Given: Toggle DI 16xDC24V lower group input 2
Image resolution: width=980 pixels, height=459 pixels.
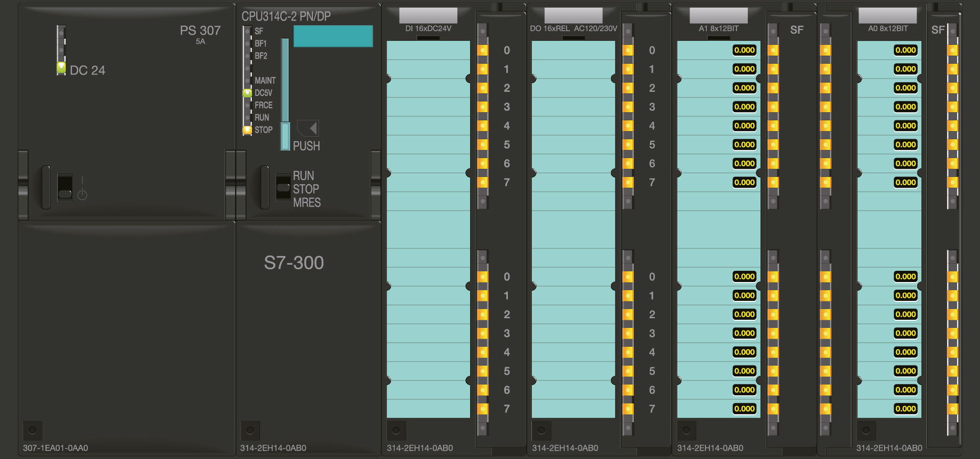Looking at the screenshot, I should [483, 314].
